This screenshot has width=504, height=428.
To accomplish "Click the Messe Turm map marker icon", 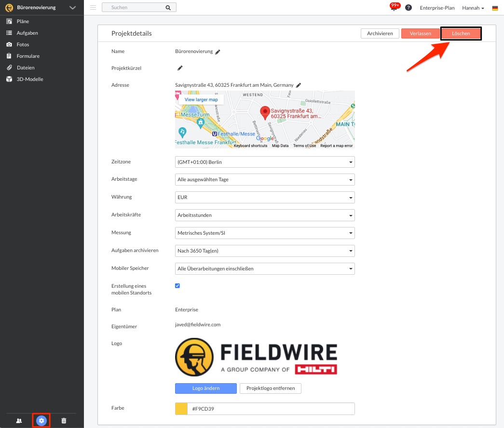I will point(201,123).
